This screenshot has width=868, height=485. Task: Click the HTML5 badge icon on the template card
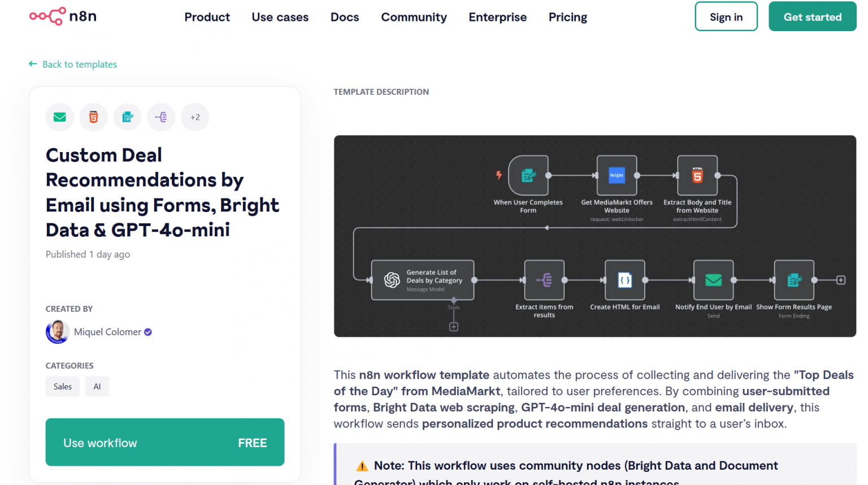[x=93, y=117]
